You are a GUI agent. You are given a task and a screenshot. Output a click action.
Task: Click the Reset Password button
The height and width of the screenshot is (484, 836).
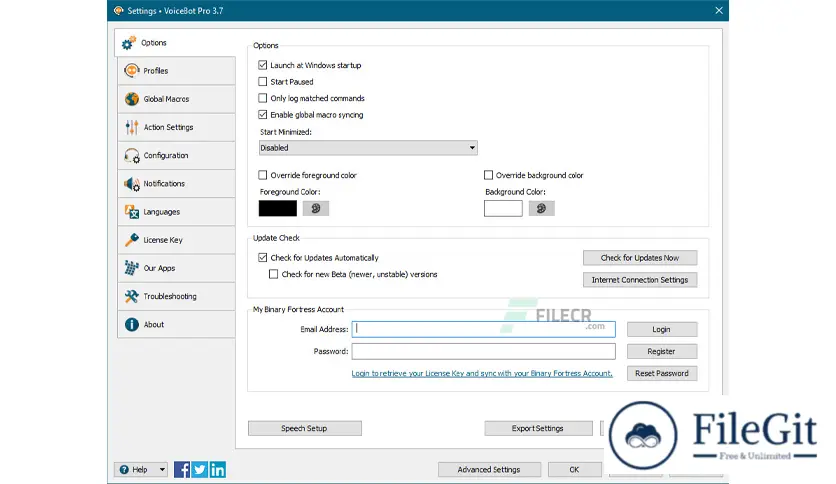[662, 373]
